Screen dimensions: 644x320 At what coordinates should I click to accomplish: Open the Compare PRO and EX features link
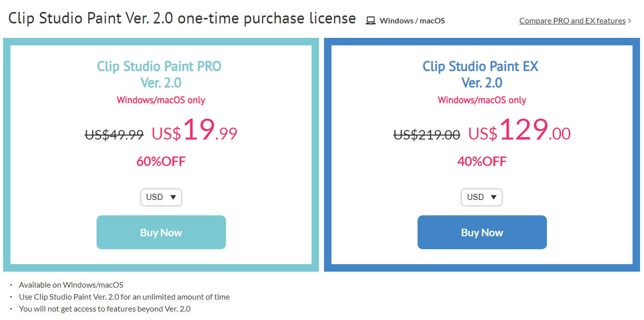pyautogui.click(x=572, y=20)
